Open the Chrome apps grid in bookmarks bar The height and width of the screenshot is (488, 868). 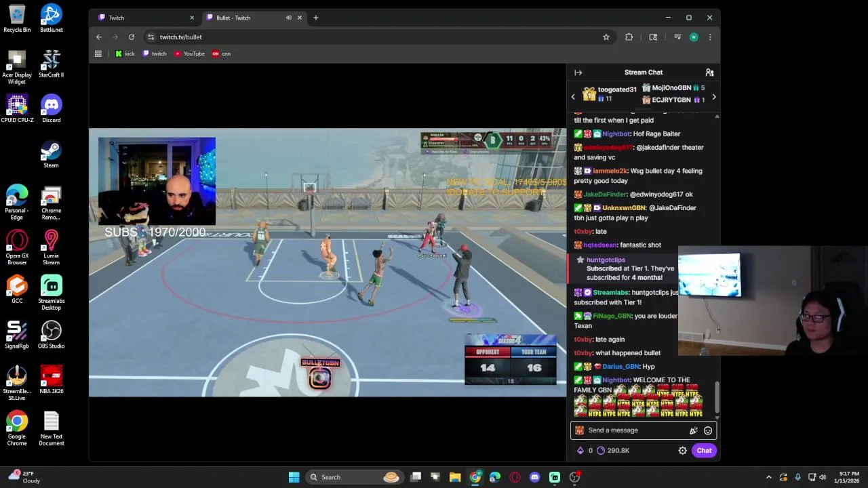pyautogui.click(x=98, y=54)
